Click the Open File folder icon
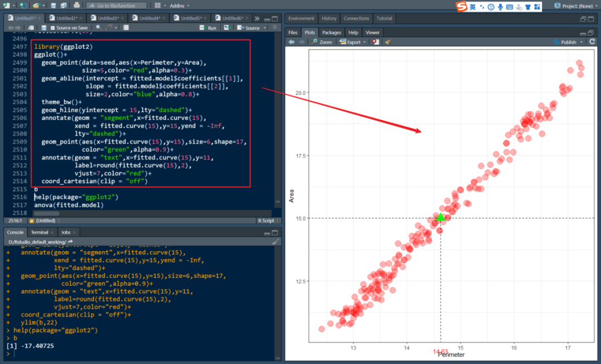Screen dimensions: 601x364 pos(36,6)
